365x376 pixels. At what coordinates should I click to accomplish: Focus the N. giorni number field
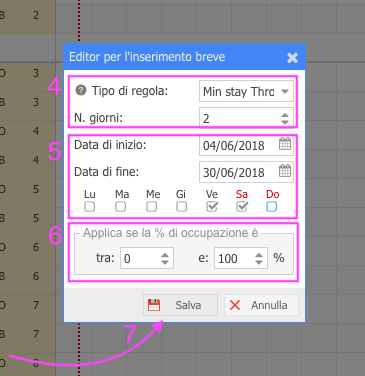click(x=246, y=118)
